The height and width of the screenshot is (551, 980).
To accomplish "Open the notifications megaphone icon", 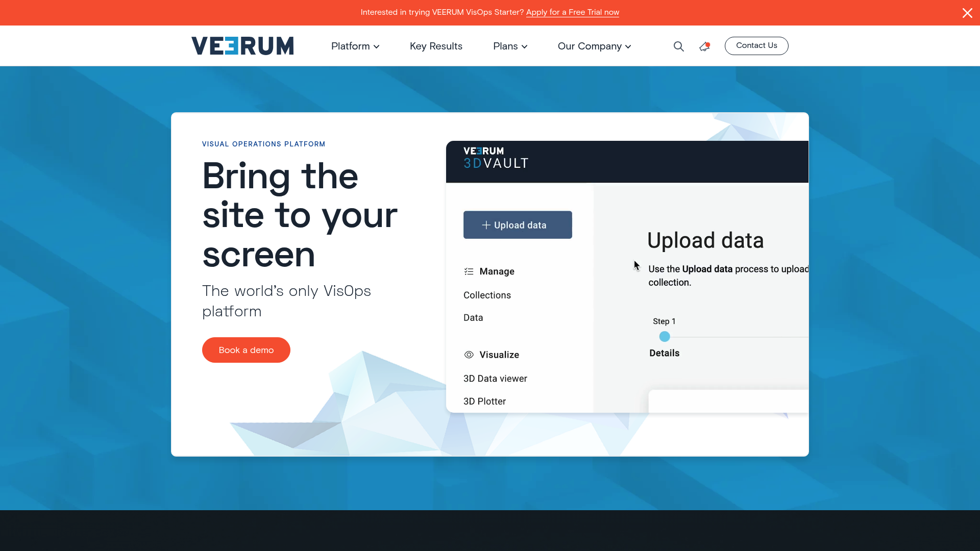I will pyautogui.click(x=704, y=46).
